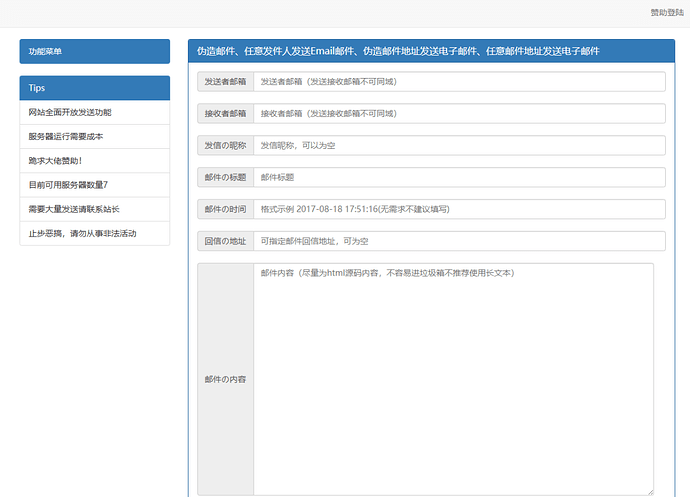Viewport: 690px width, 497px height.
Task: Click into the 发信の昵称 text field
Action: click(459, 146)
